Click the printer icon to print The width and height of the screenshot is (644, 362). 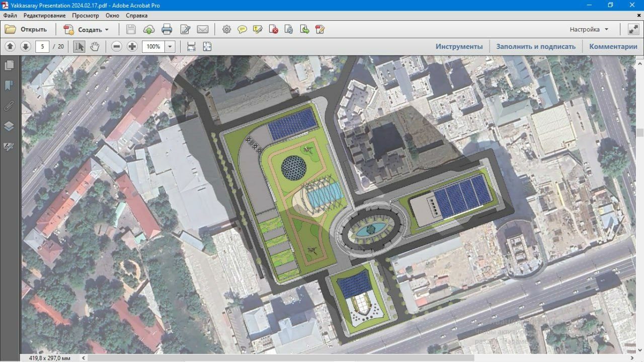pos(167,29)
